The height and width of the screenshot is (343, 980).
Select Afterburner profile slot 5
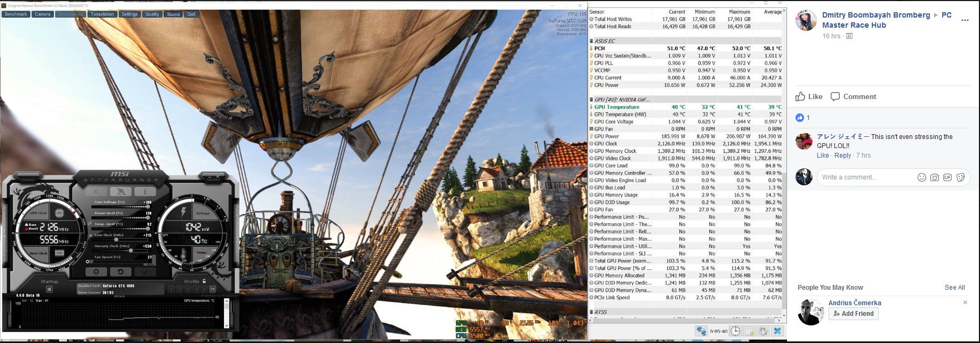[204, 289]
